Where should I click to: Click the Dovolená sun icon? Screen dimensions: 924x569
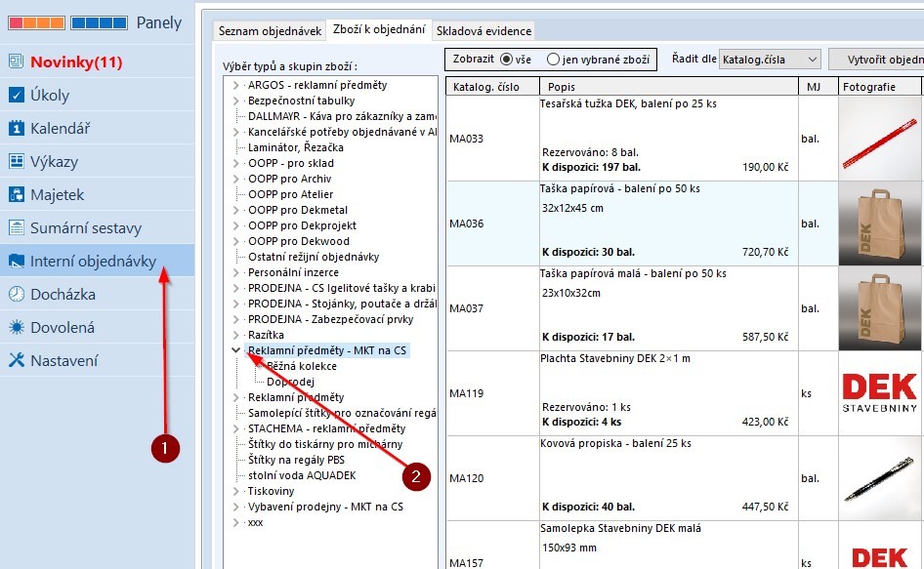16,327
